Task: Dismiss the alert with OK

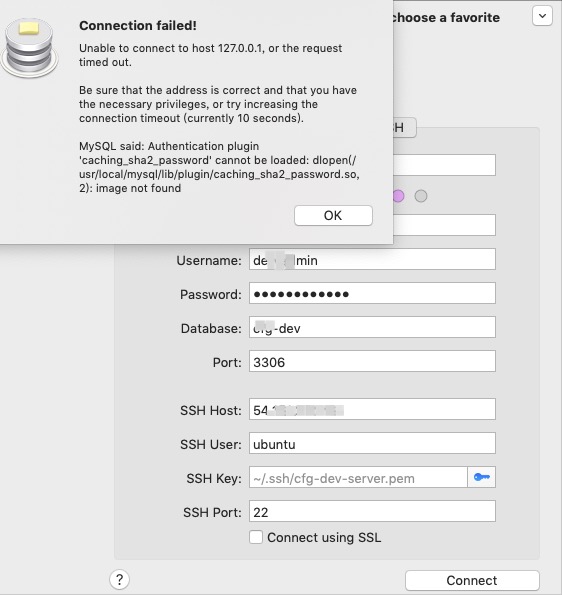Action: pos(333,216)
